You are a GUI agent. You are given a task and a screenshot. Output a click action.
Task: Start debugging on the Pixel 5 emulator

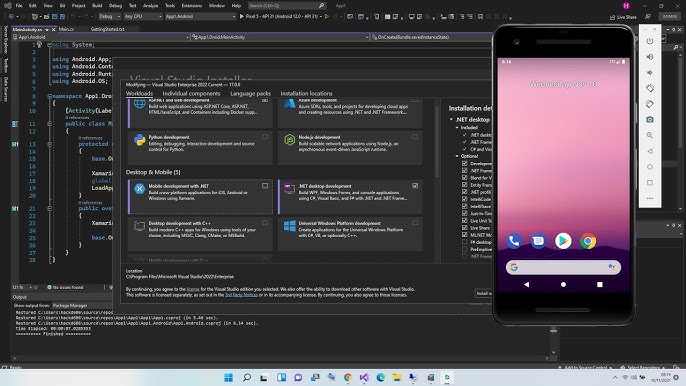280,16
